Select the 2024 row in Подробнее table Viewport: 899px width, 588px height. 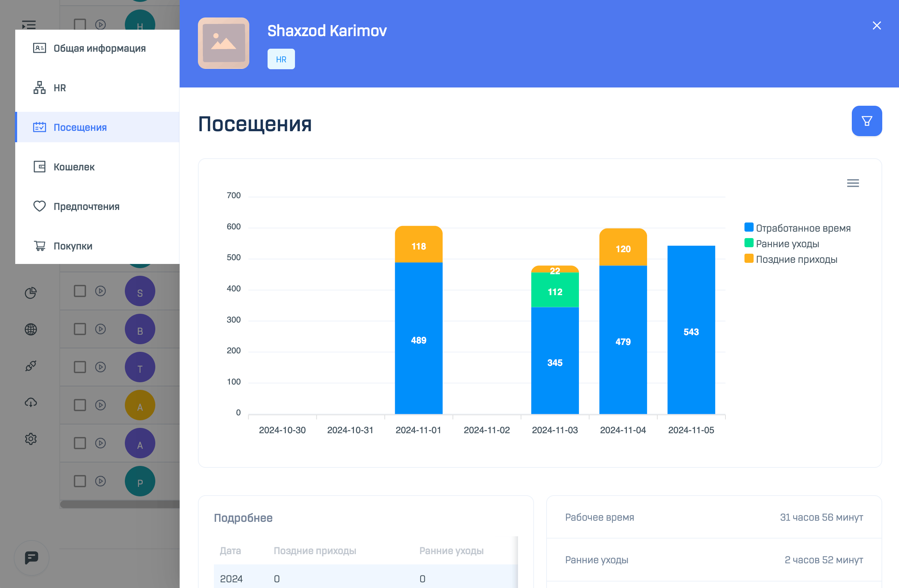tap(366, 577)
